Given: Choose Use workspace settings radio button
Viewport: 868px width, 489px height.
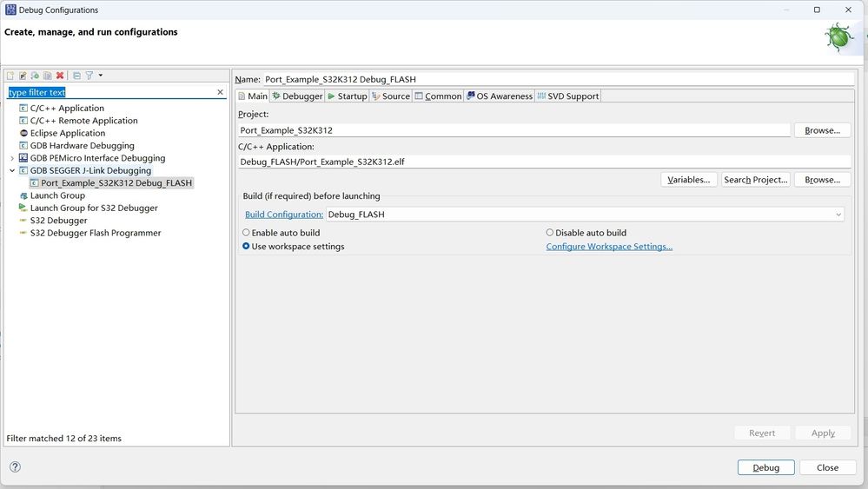Looking at the screenshot, I should click(x=246, y=247).
